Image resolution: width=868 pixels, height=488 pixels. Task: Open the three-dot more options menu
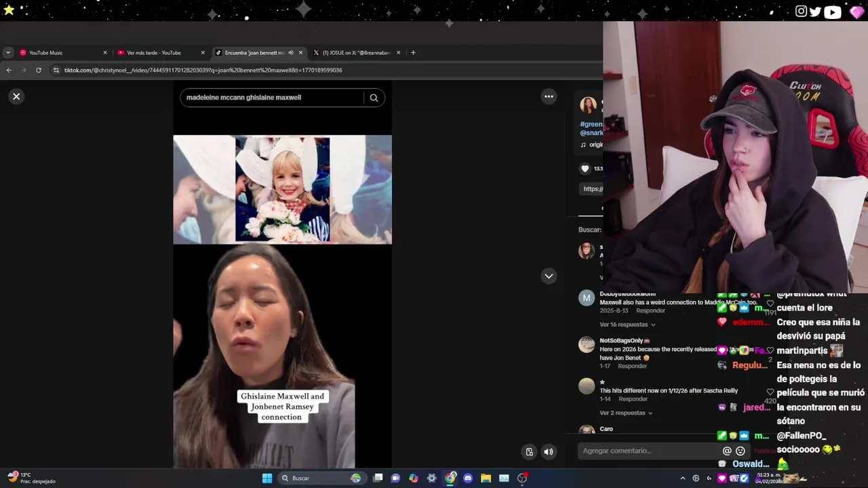tap(549, 96)
